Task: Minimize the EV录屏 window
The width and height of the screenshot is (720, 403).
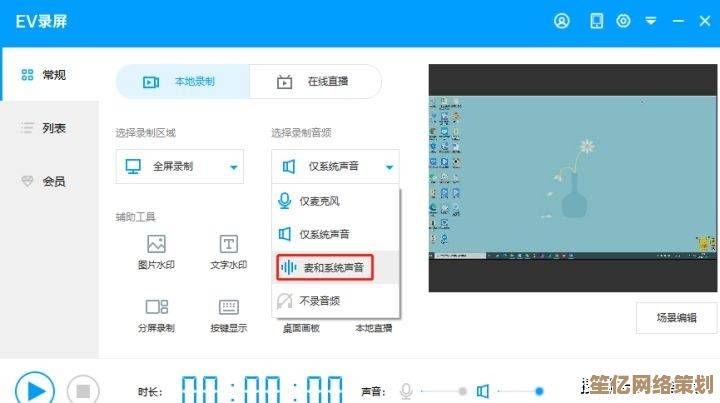Action: point(678,21)
